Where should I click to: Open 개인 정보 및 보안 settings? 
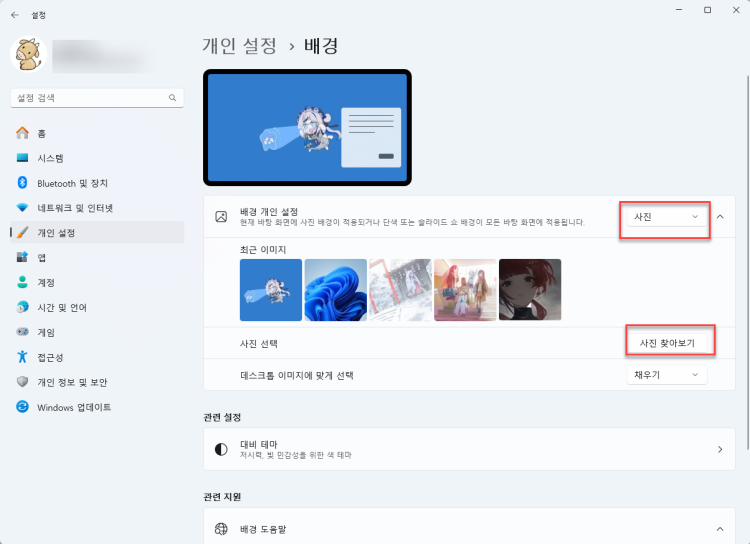pos(97,382)
